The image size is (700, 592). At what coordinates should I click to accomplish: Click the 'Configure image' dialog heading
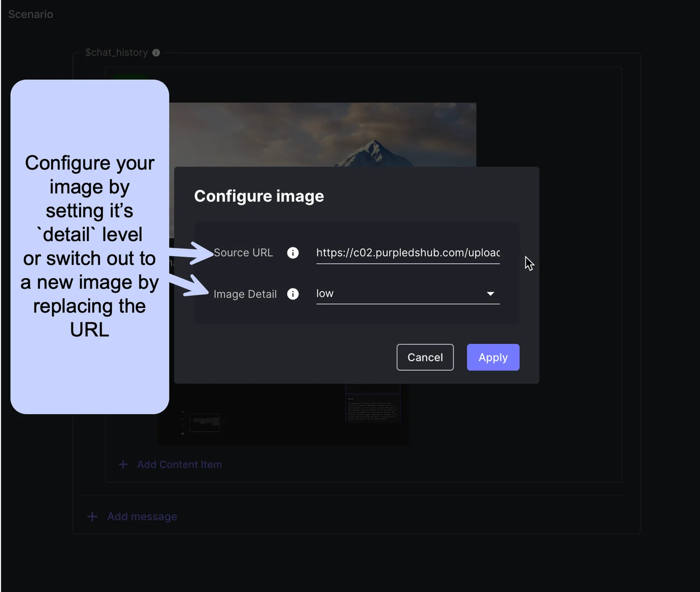259,196
